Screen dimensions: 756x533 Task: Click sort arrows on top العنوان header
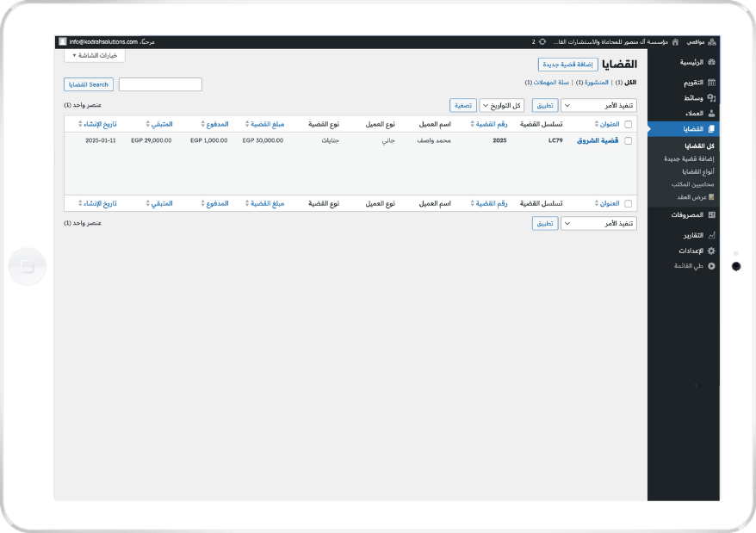tap(597, 124)
